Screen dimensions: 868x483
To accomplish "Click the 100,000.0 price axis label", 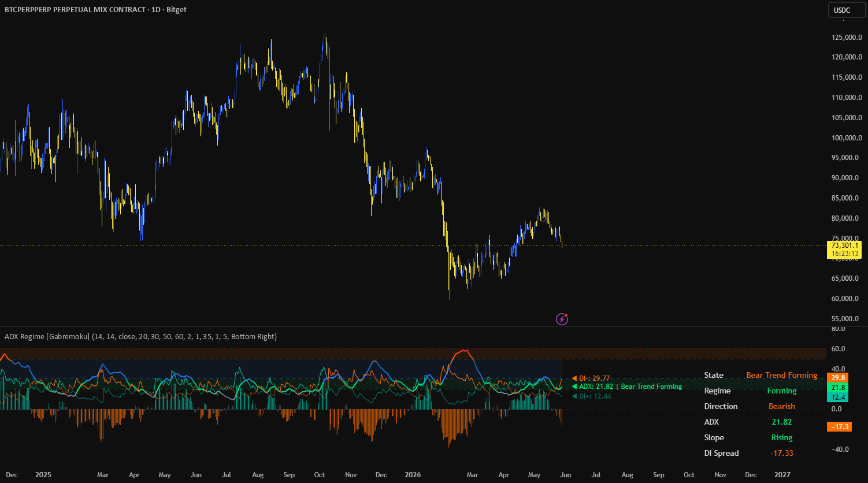I will pos(847,138).
